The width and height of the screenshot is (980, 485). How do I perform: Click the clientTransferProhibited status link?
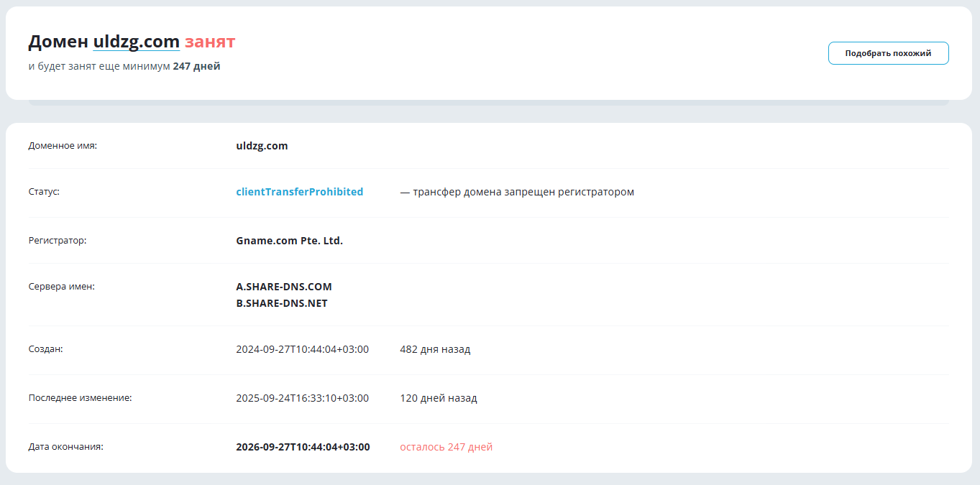(x=299, y=192)
